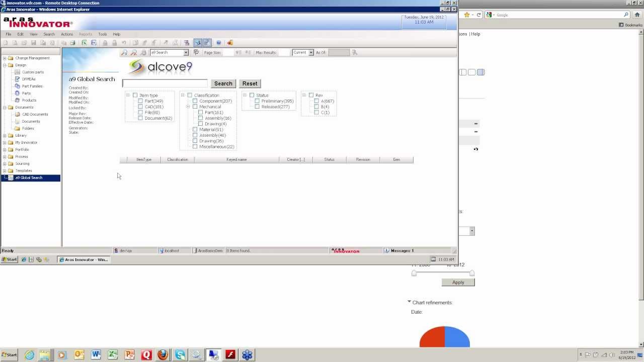Check the CAD(181) checkbox
This screenshot has width=644, height=362.
coord(140,107)
